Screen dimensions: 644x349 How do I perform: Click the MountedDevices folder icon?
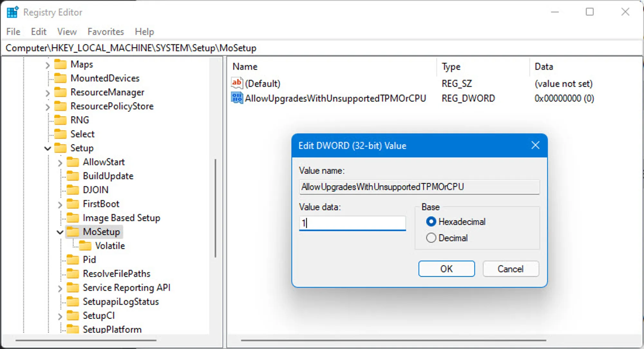(61, 78)
